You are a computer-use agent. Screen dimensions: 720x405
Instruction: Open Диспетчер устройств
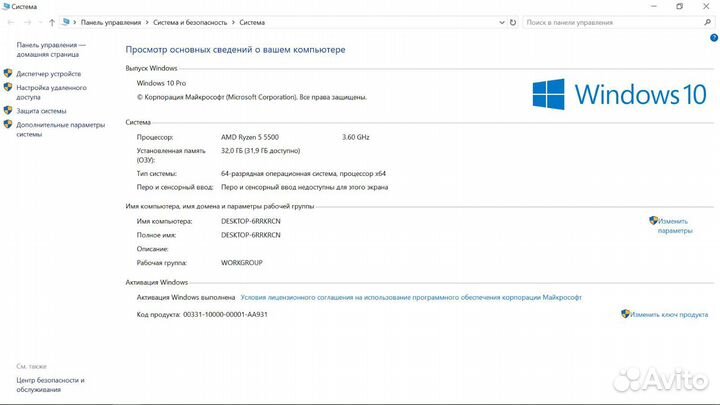(x=49, y=73)
